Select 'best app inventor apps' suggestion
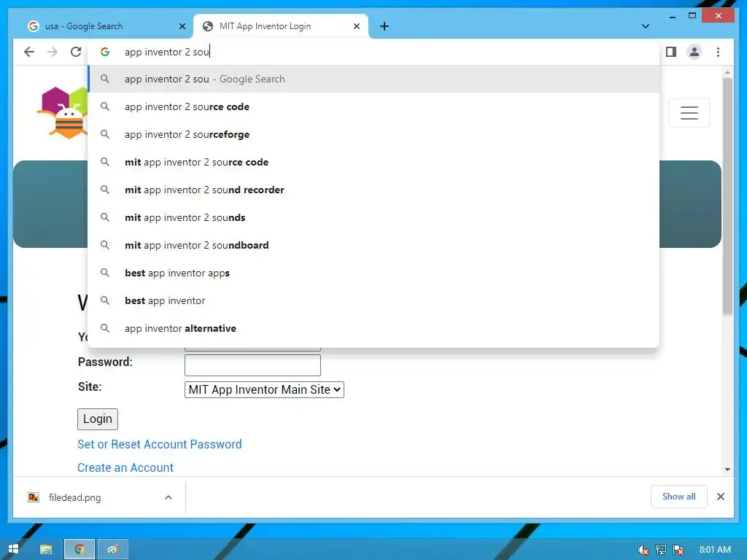Viewport: 747px width, 560px height. click(x=374, y=273)
